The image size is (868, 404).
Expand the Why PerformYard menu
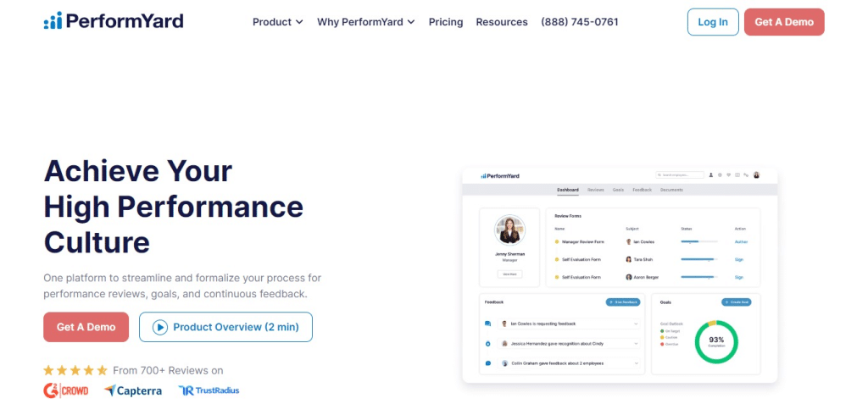pos(366,22)
